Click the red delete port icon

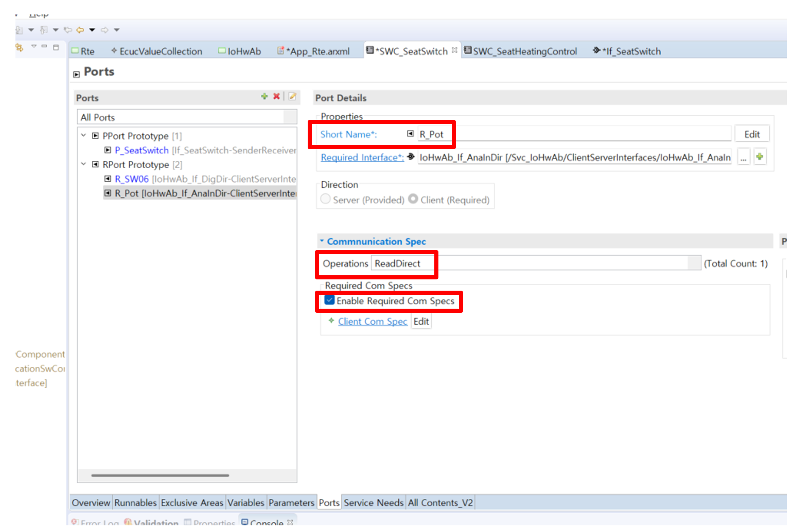coord(276,96)
